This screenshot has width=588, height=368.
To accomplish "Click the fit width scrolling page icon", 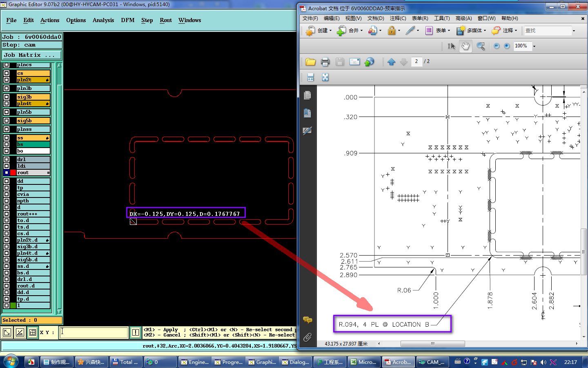I will tap(310, 77).
